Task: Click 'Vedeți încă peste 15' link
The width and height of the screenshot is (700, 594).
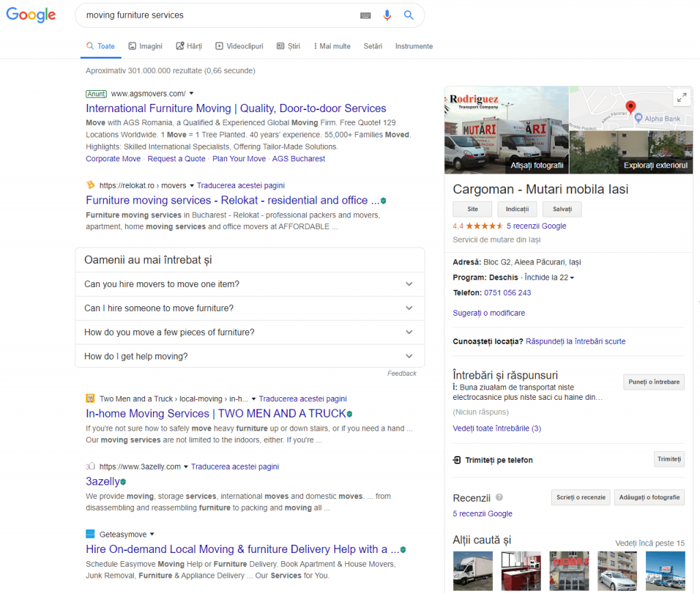Action: (649, 543)
